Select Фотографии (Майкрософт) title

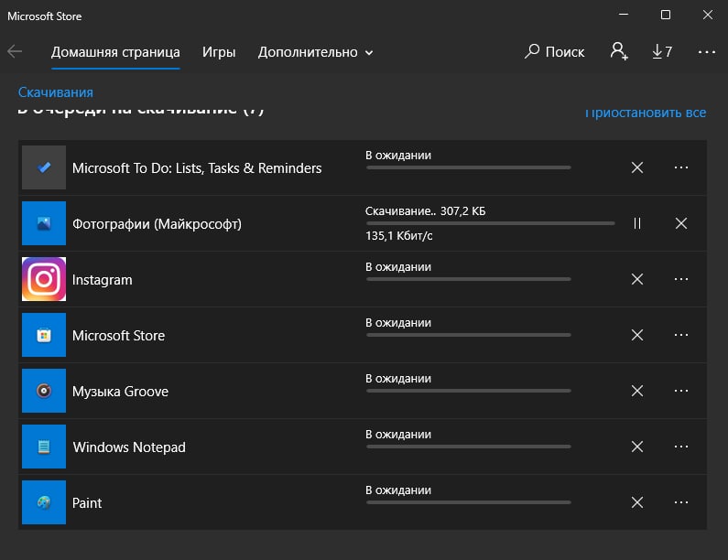point(157,224)
